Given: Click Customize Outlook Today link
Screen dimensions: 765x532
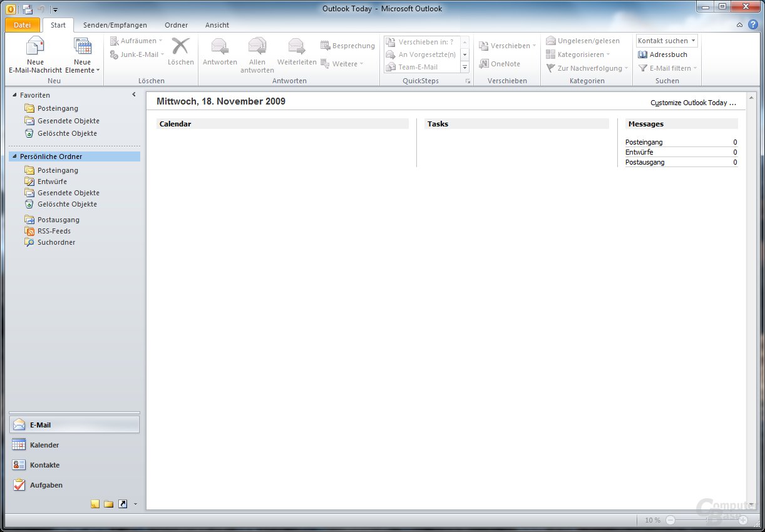Looking at the screenshot, I should 693,103.
